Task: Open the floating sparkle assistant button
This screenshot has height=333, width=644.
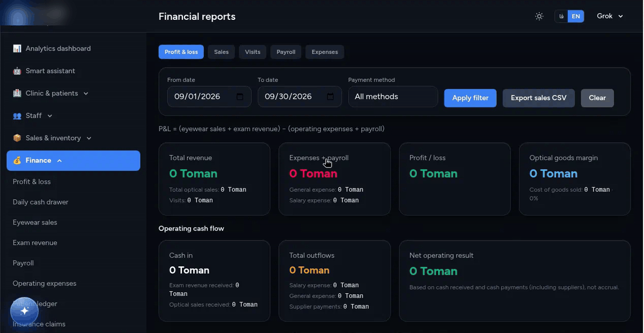Action: tap(24, 311)
